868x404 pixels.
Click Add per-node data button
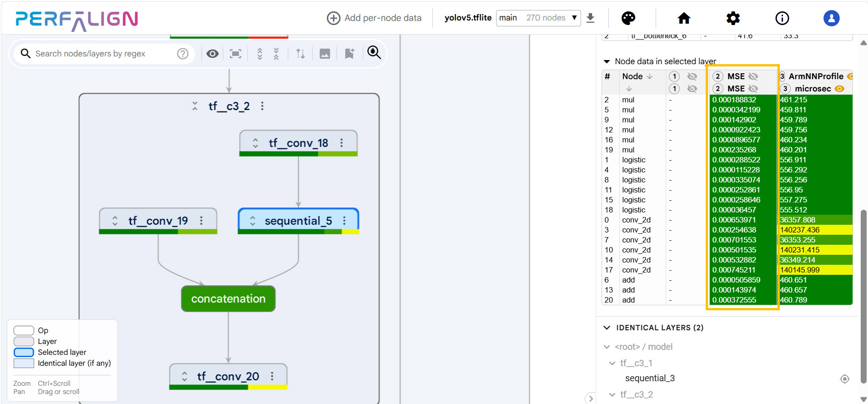coord(374,18)
